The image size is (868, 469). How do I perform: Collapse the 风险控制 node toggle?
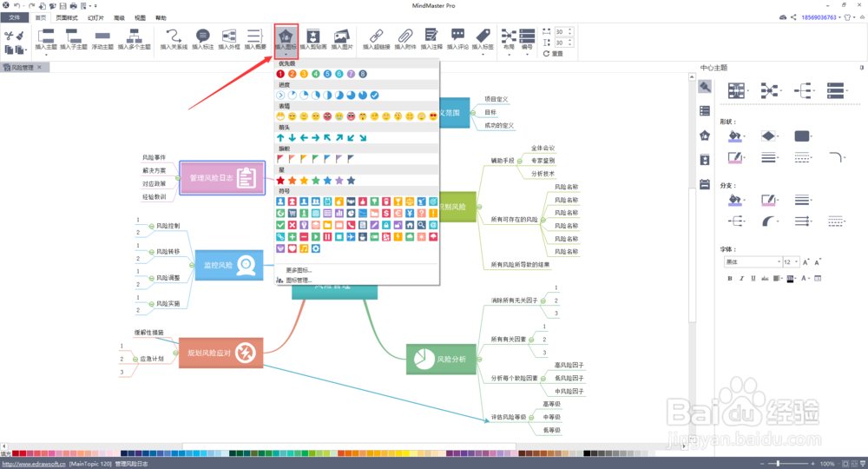coord(151,226)
